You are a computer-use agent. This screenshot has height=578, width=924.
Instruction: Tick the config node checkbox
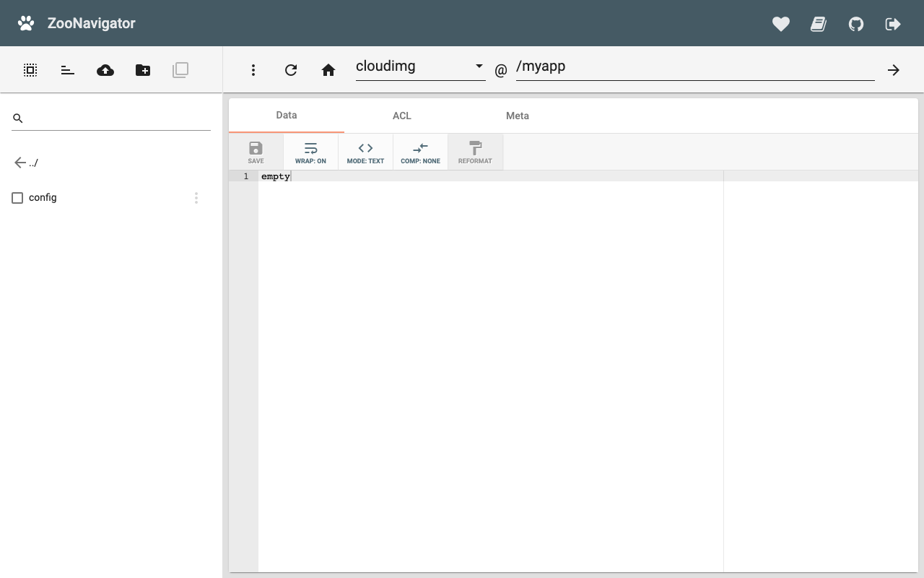[17, 198]
